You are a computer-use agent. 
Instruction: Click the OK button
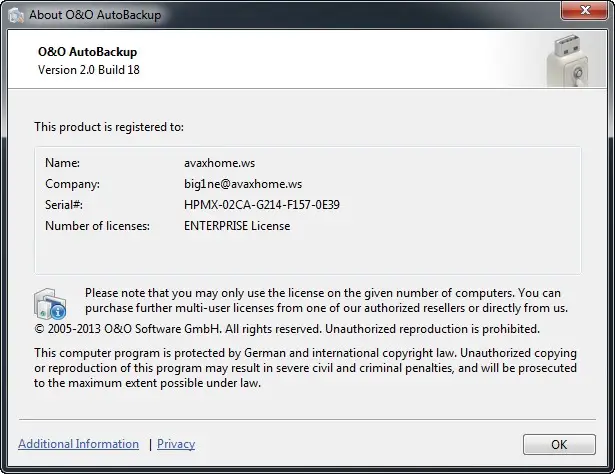pyautogui.click(x=559, y=444)
